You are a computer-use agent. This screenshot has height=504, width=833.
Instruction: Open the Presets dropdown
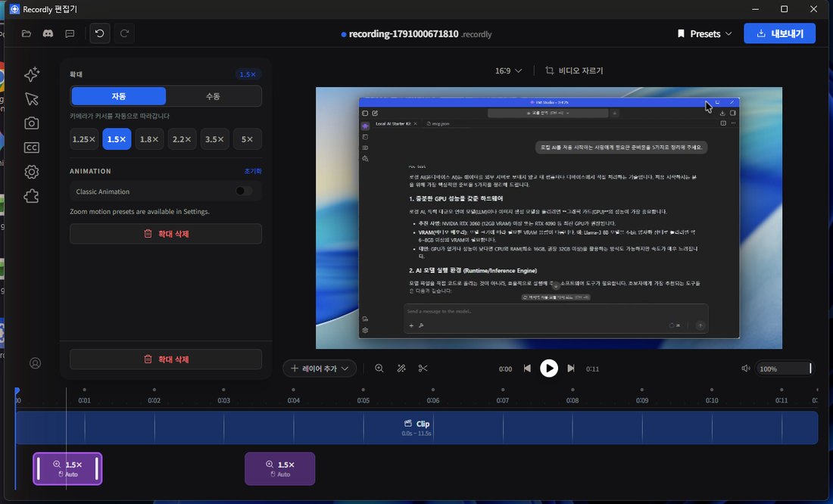coord(704,33)
